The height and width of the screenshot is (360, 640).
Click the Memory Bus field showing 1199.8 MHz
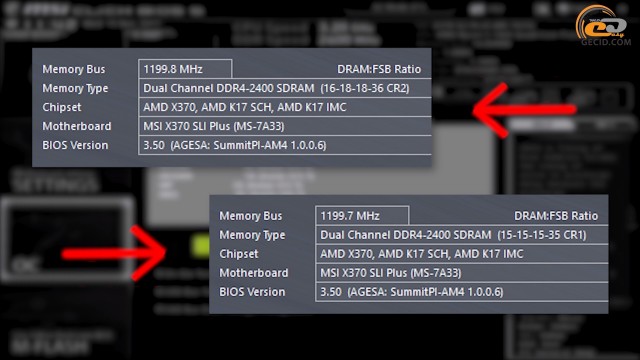coord(185,69)
